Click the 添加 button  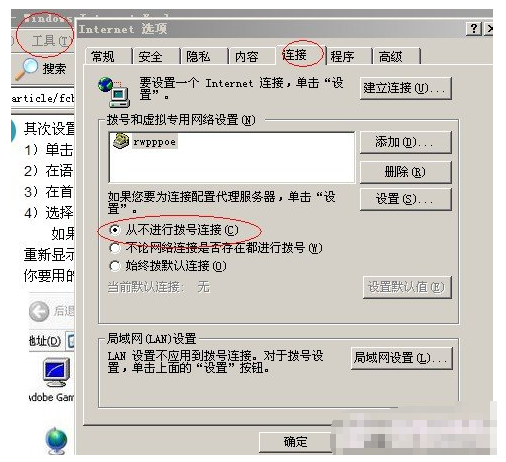click(x=406, y=142)
